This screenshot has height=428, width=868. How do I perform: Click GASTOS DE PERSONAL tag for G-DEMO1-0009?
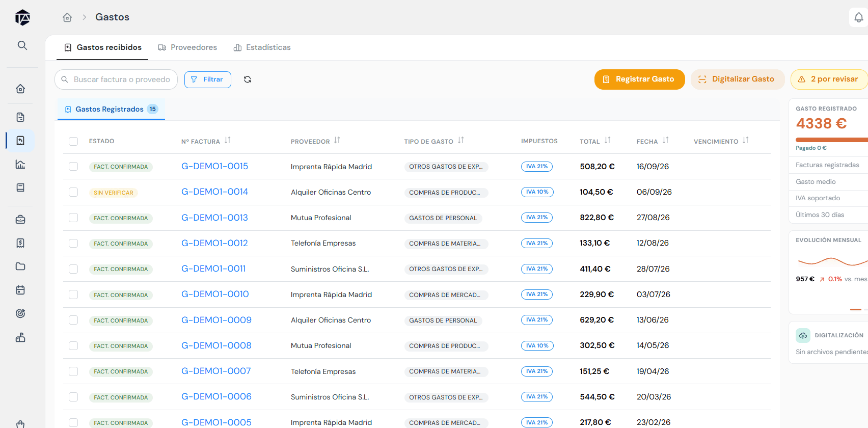point(443,320)
